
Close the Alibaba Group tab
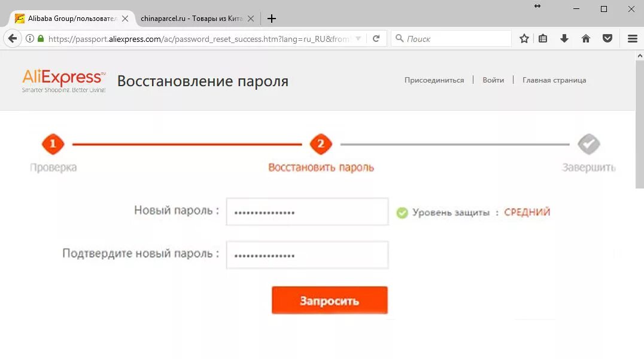click(125, 19)
